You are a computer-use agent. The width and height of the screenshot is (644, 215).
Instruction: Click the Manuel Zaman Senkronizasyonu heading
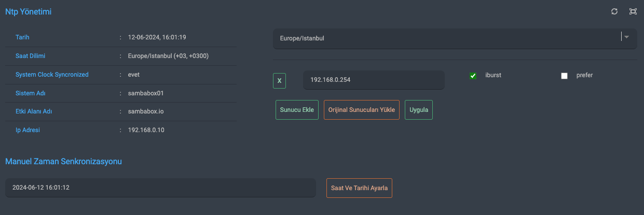point(63,161)
